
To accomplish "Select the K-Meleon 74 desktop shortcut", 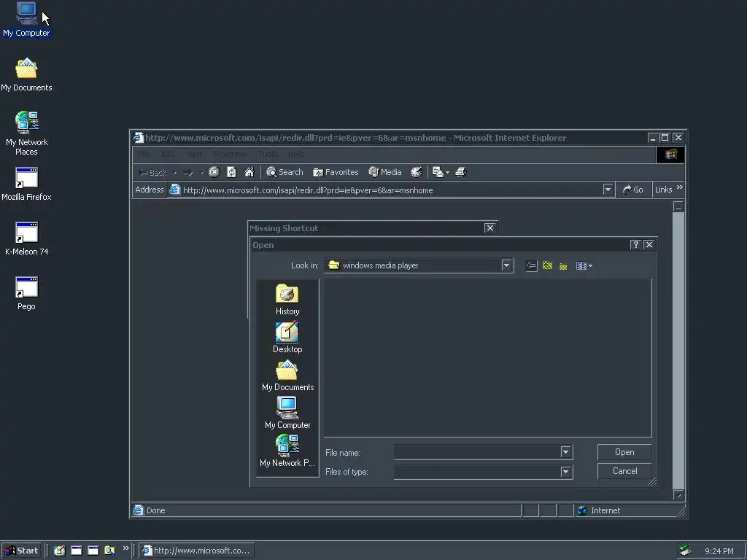I will tap(26, 239).
